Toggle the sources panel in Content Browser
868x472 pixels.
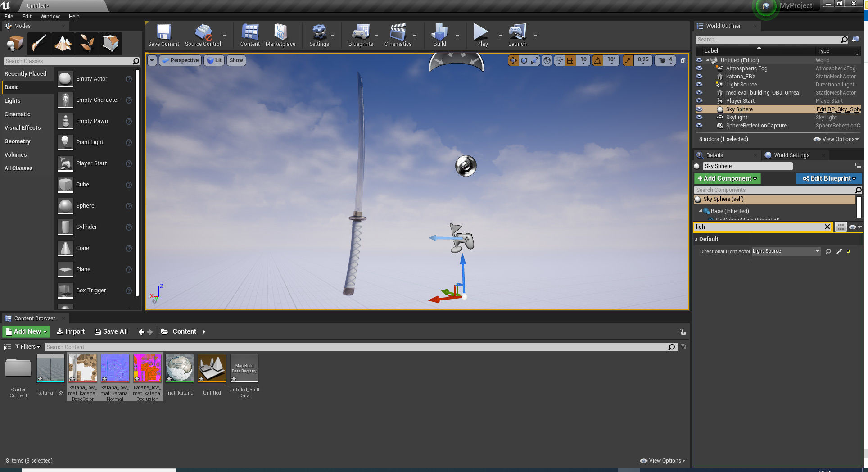click(x=7, y=347)
